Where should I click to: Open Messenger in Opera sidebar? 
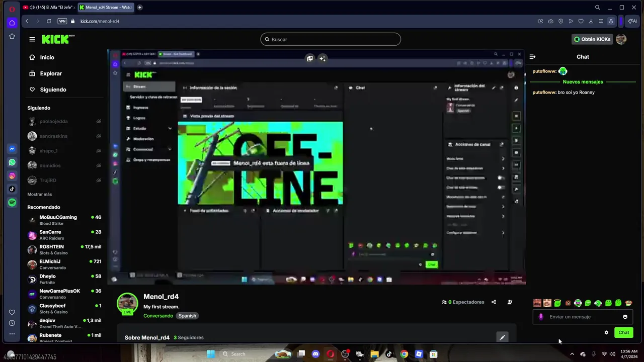coord(12,149)
